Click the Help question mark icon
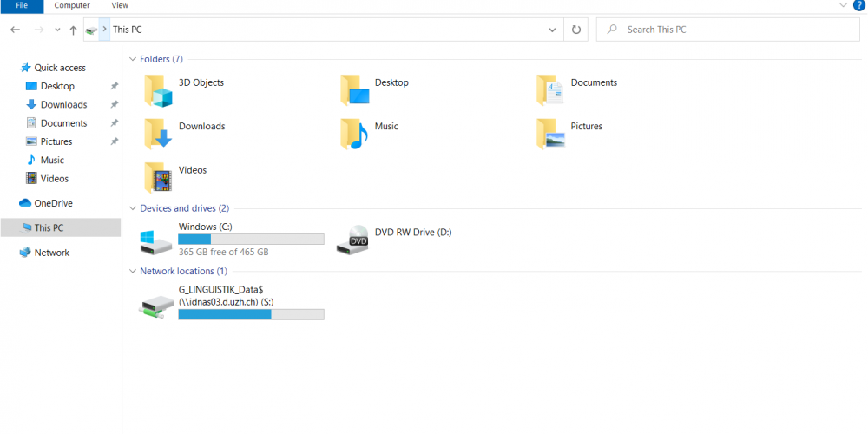The width and height of the screenshot is (868, 434). [859, 5]
